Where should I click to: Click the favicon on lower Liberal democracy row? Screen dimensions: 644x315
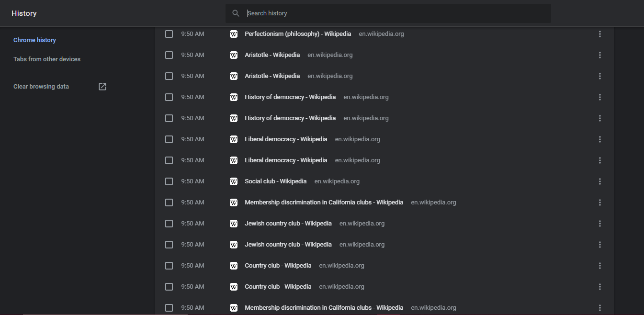coord(234,160)
